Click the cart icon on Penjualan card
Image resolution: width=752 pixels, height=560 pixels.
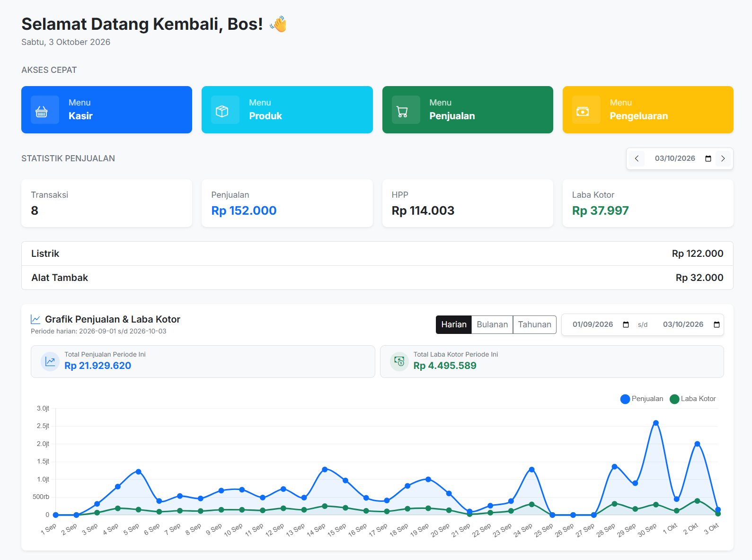(402, 112)
